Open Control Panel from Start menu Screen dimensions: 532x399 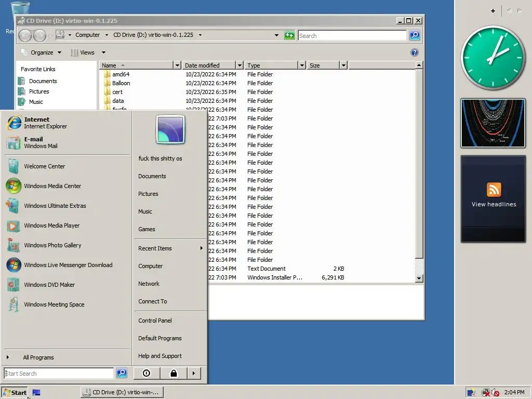(x=155, y=321)
